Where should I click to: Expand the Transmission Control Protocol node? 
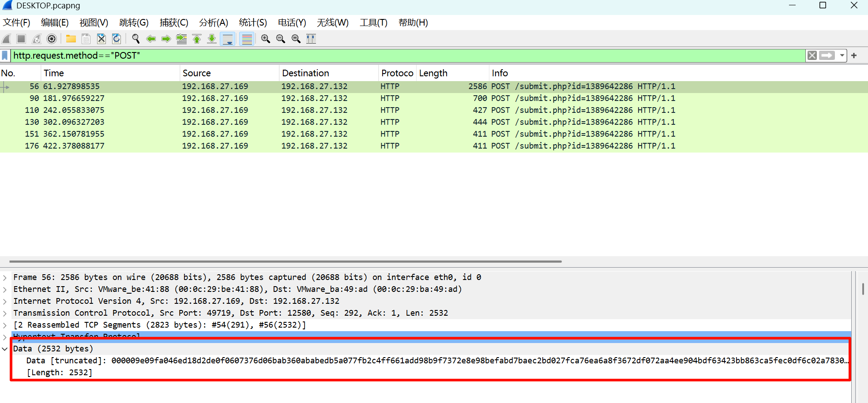pos(5,313)
